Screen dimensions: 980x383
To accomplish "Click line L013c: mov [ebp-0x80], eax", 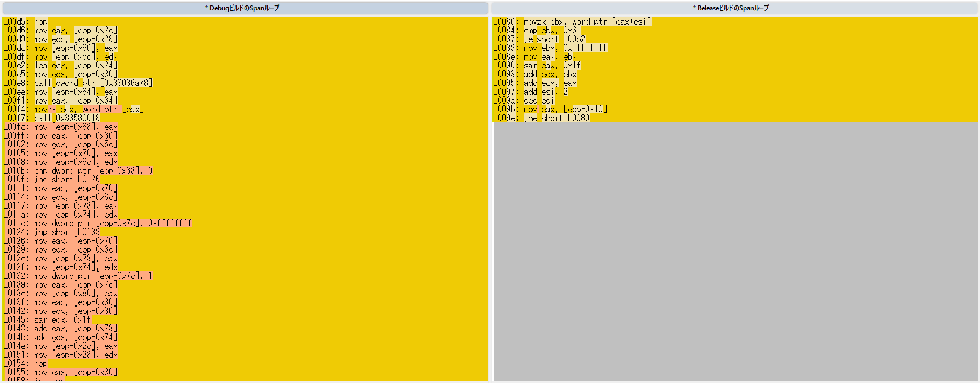I will (60, 294).
